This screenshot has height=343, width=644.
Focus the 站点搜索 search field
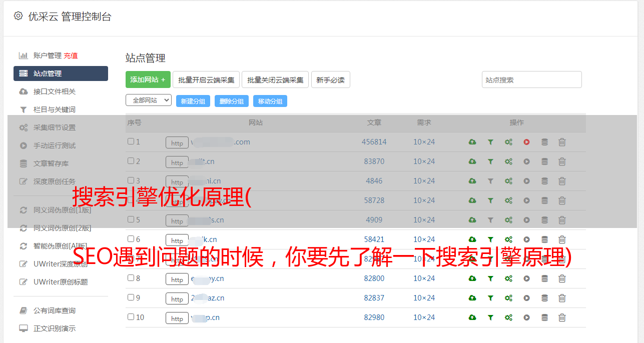pos(532,79)
